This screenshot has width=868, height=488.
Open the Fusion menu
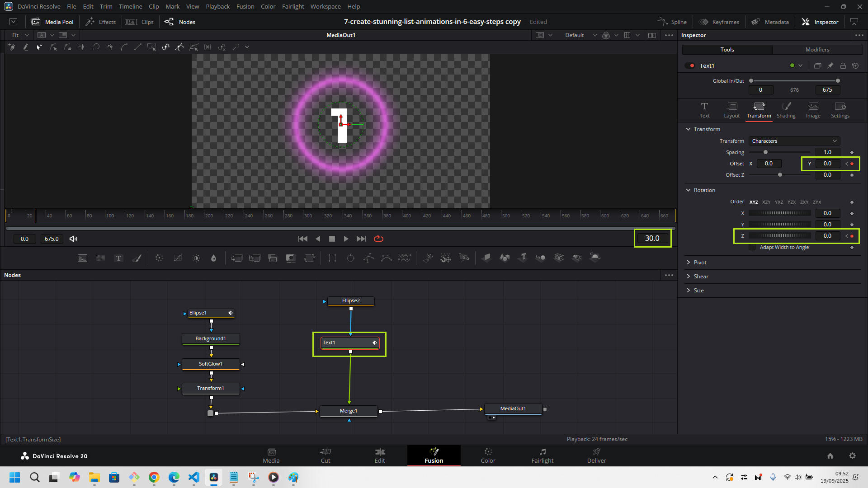[x=245, y=6]
